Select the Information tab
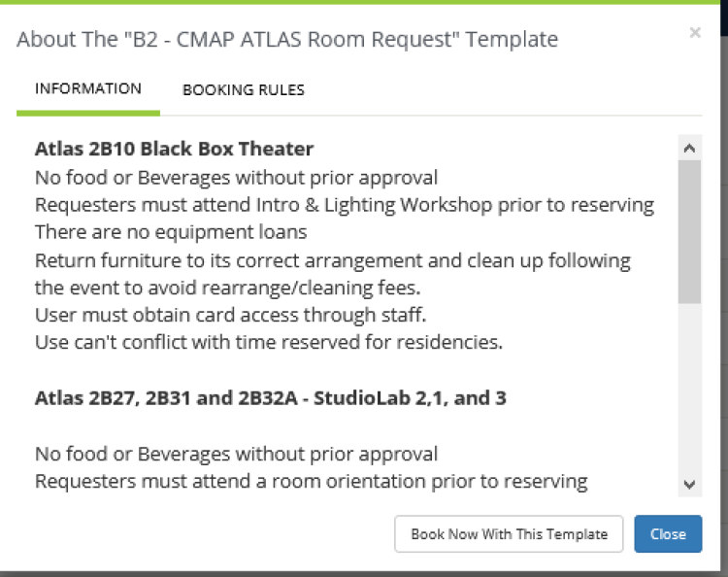This screenshot has height=577, width=728. (88, 88)
